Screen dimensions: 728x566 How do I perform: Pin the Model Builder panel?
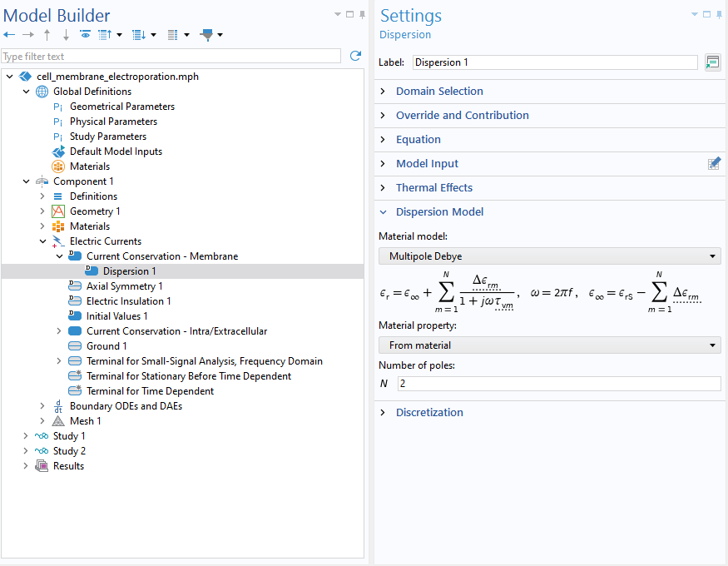[363, 14]
